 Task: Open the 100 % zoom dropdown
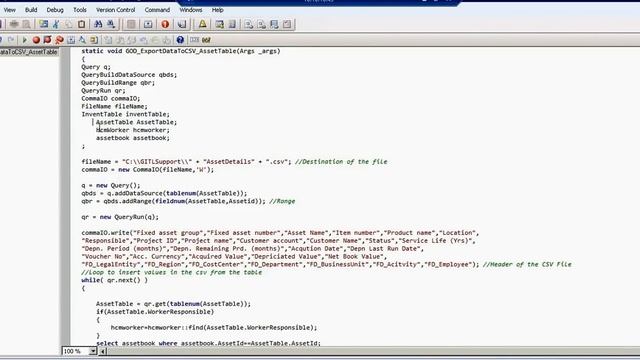click(93, 351)
